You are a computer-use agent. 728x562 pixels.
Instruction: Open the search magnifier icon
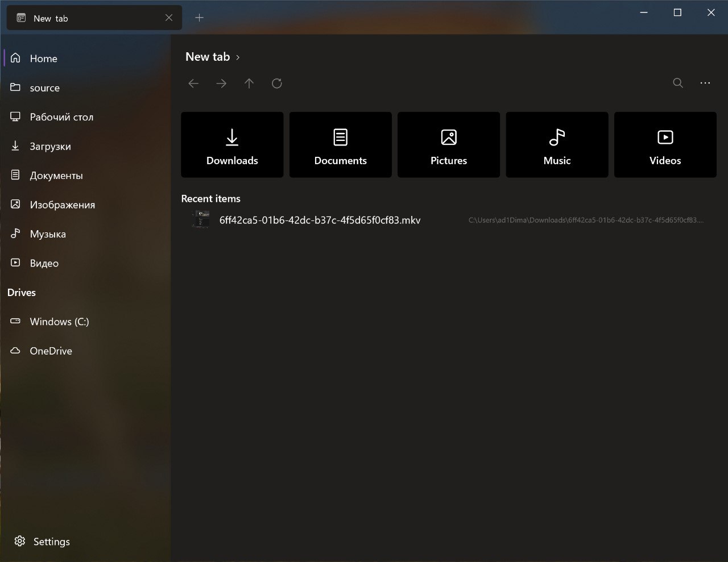coord(678,83)
